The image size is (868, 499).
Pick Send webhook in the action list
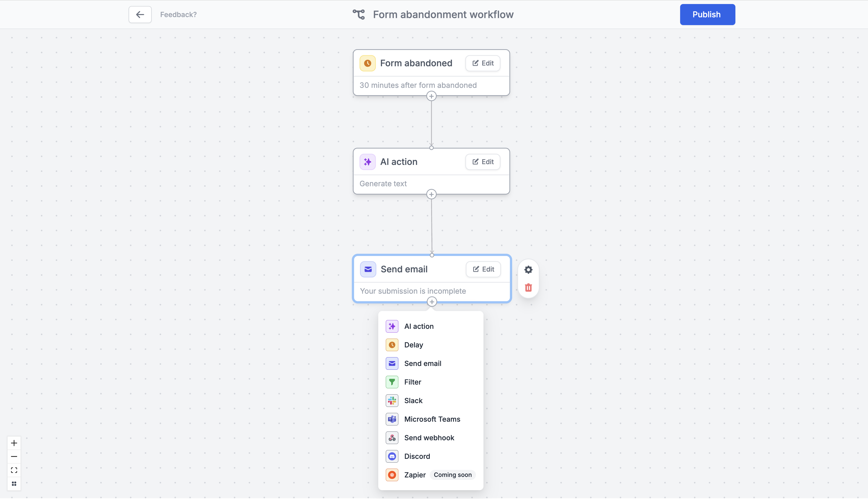pyautogui.click(x=429, y=438)
